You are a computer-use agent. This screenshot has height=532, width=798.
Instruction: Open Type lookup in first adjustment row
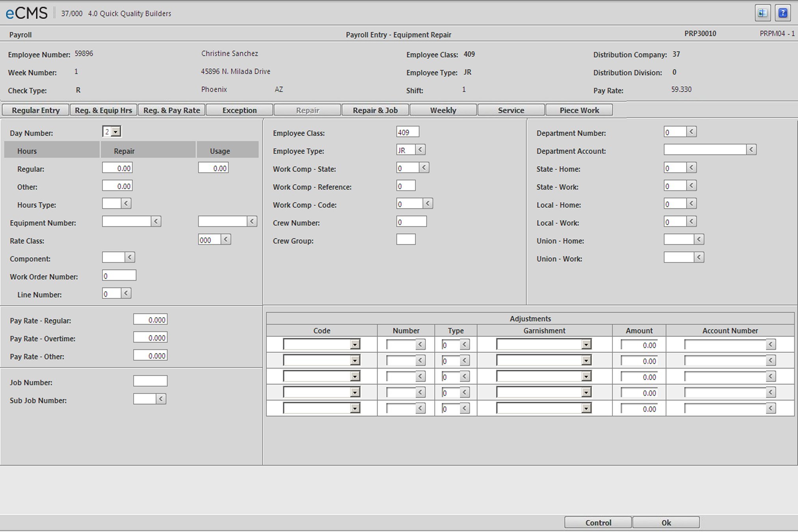tap(465, 344)
